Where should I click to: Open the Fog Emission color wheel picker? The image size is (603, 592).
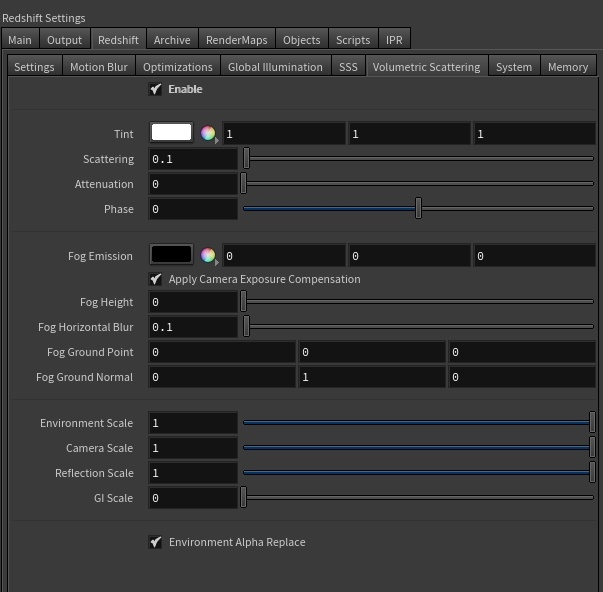point(209,255)
